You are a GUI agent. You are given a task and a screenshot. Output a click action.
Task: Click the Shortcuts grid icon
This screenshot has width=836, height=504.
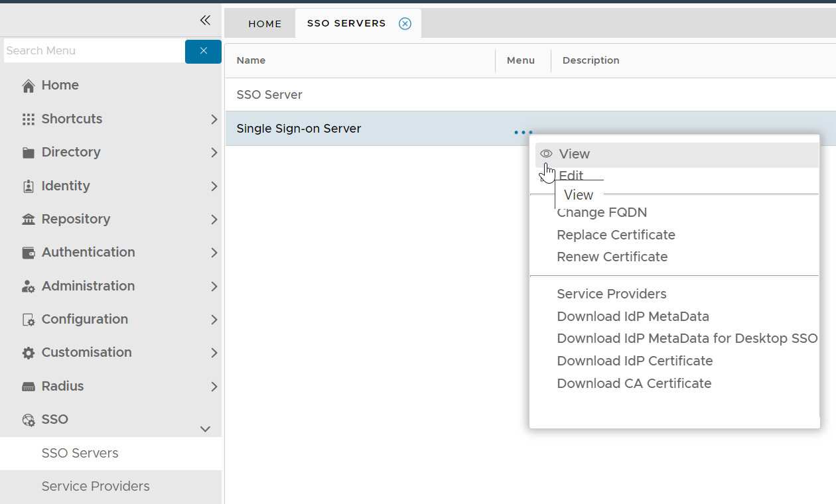(28, 119)
